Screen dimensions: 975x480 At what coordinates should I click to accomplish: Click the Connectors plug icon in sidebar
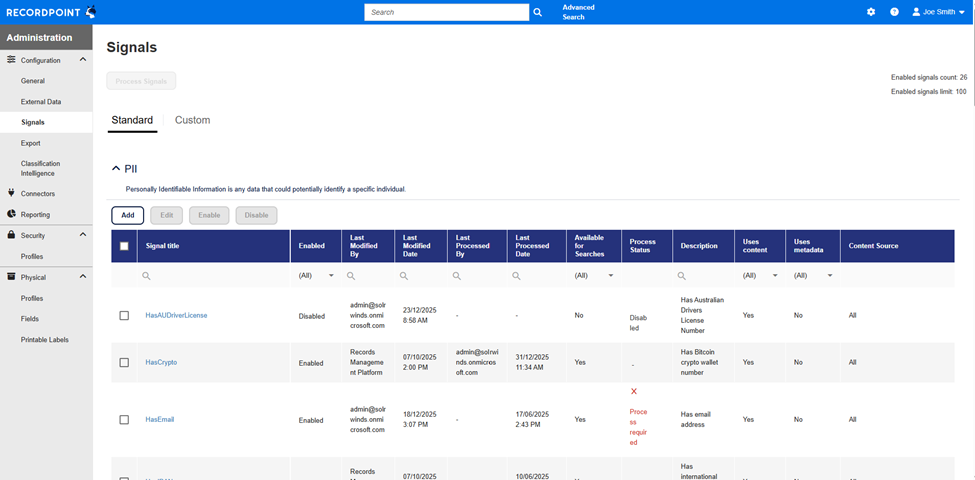point(11,193)
